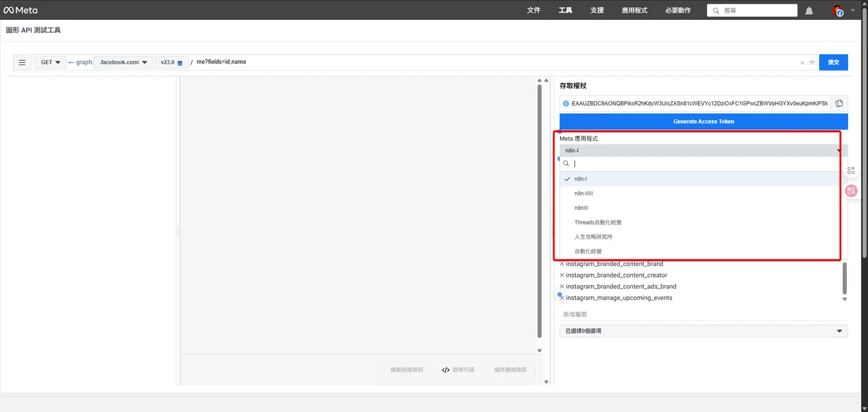Click the token info icon

pyautogui.click(x=566, y=104)
